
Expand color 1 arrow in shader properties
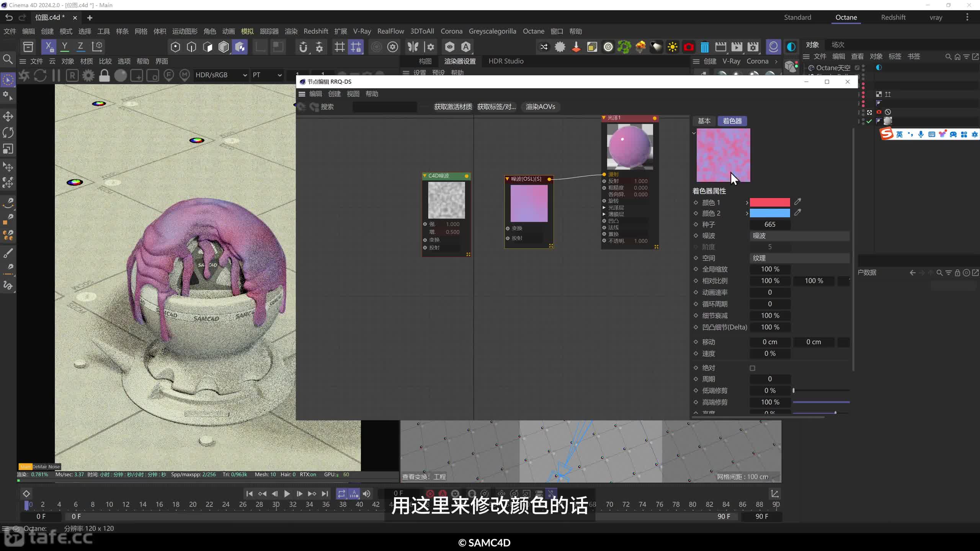click(x=747, y=202)
